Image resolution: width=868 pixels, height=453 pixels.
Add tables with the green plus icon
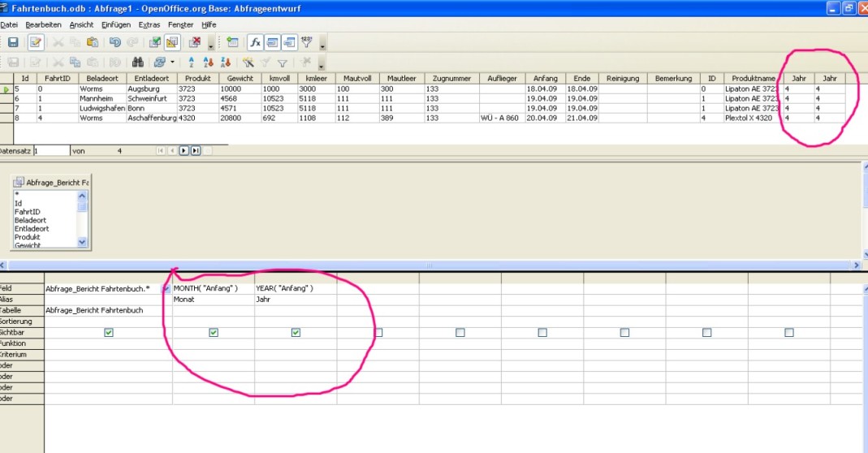pos(232,42)
